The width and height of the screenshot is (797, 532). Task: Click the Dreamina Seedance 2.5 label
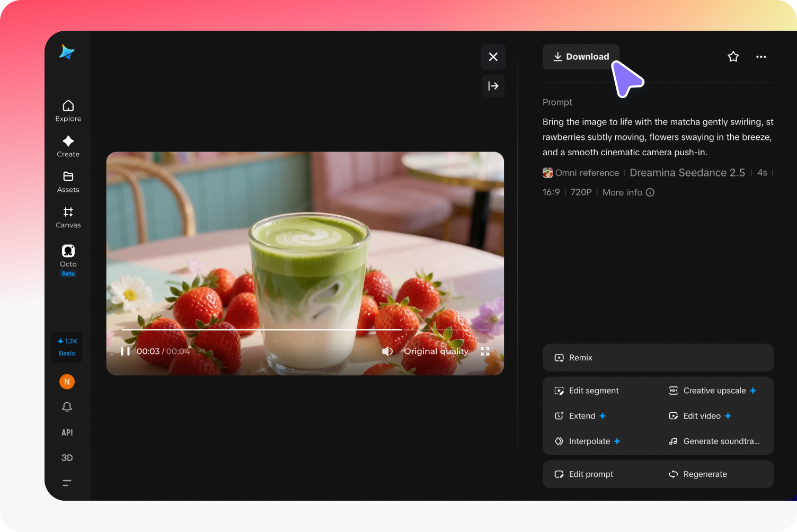(687, 173)
